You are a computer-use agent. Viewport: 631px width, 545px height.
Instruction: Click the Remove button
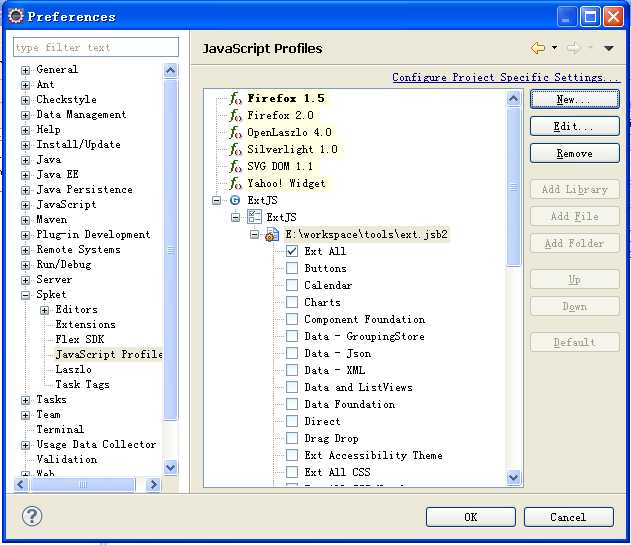point(575,153)
